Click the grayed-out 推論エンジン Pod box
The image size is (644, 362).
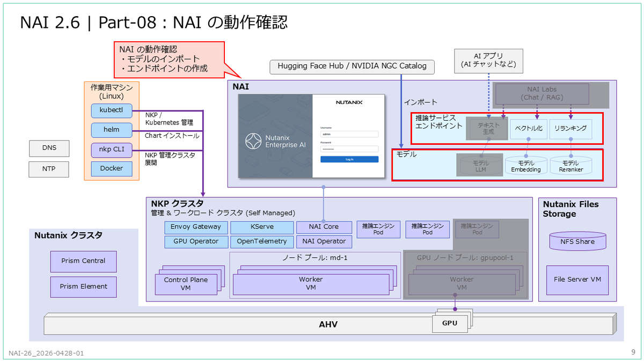tap(477, 229)
